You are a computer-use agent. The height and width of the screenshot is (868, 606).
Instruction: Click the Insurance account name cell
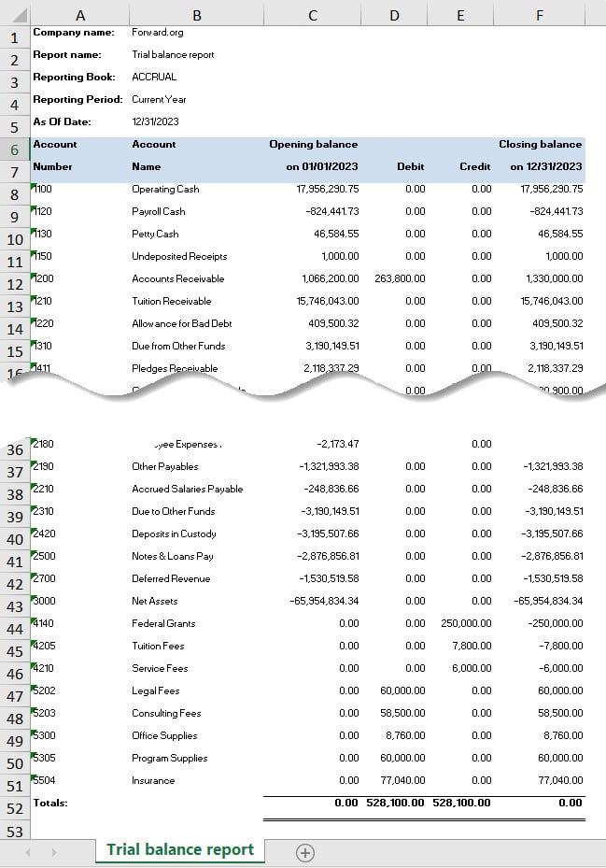click(153, 780)
